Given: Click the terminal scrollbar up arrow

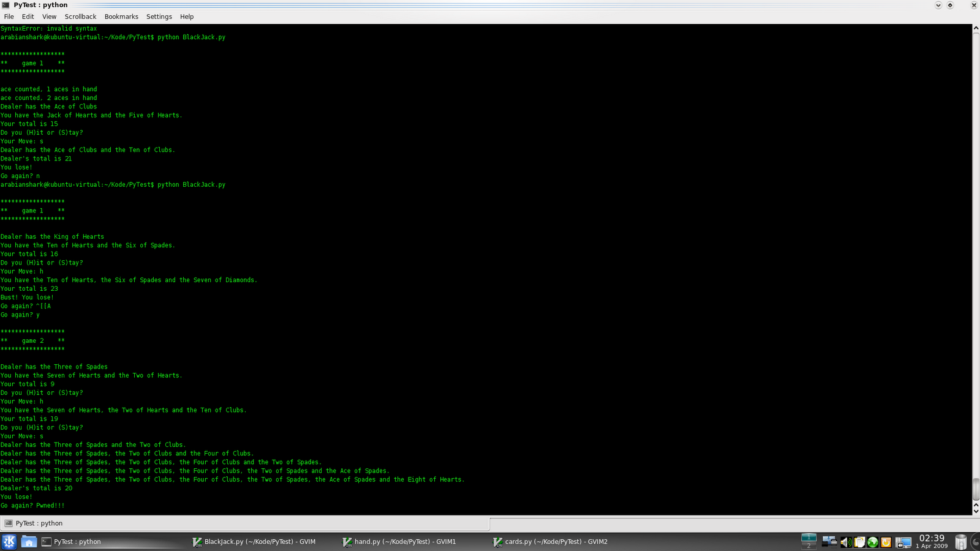Looking at the screenshot, I should (x=976, y=28).
